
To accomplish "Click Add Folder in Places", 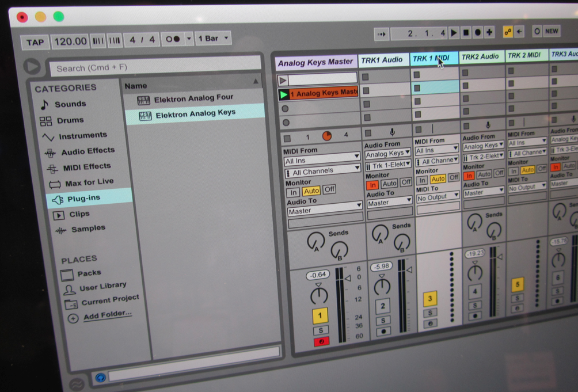I will [107, 315].
